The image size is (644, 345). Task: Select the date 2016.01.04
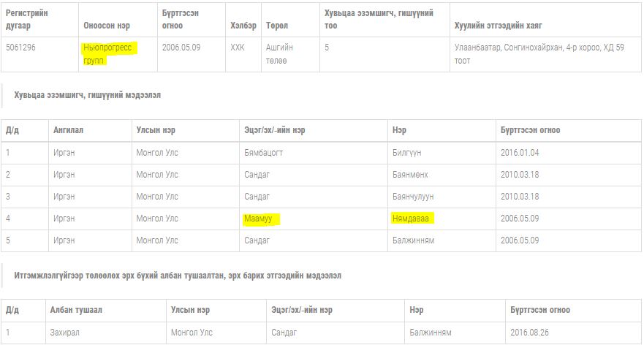pos(519,152)
